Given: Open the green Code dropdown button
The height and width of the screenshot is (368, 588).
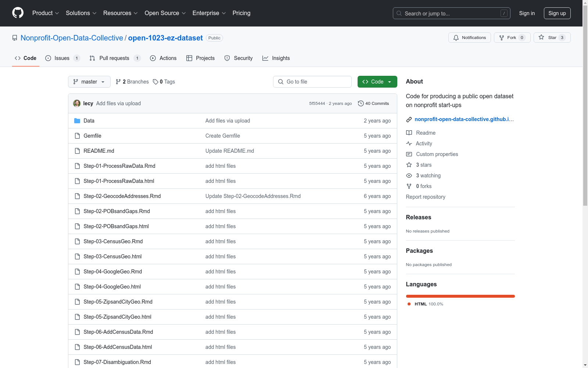Looking at the screenshot, I should (377, 82).
